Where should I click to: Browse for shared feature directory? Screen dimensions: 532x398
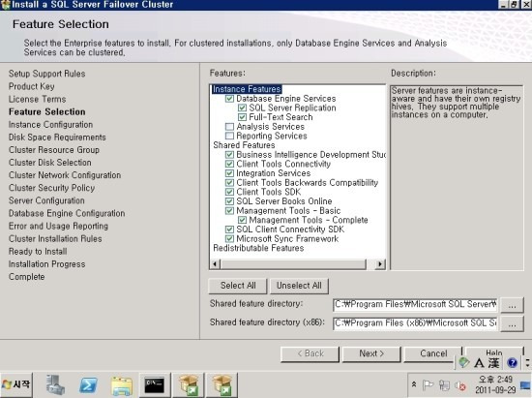point(512,305)
